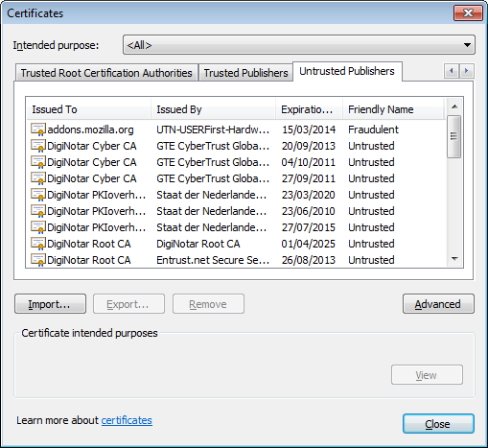Click the View button
This screenshot has width=488, height=448.
click(x=427, y=375)
